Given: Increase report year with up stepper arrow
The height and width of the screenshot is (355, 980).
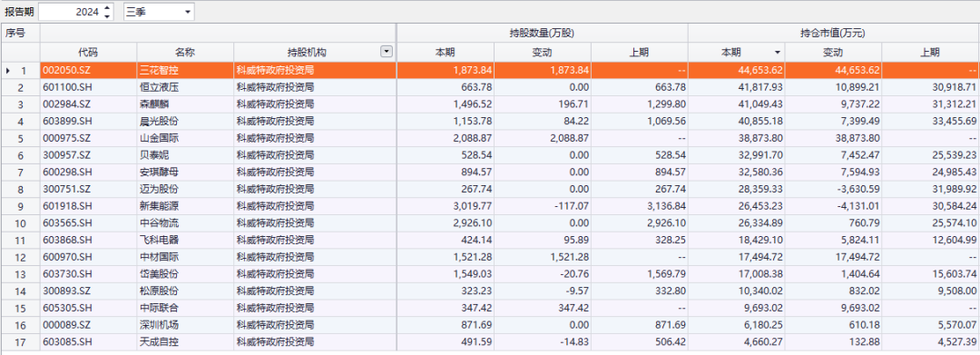Looking at the screenshot, I should click(x=107, y=7).
